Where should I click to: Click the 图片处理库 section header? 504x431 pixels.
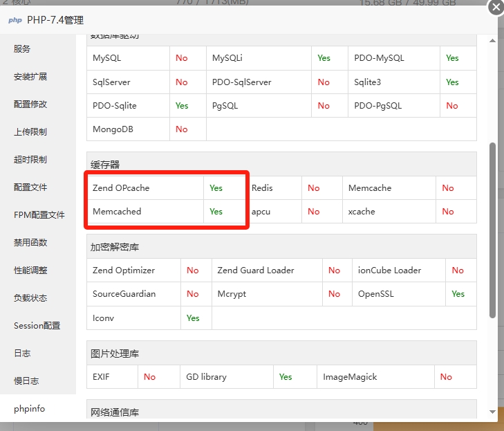281,353
